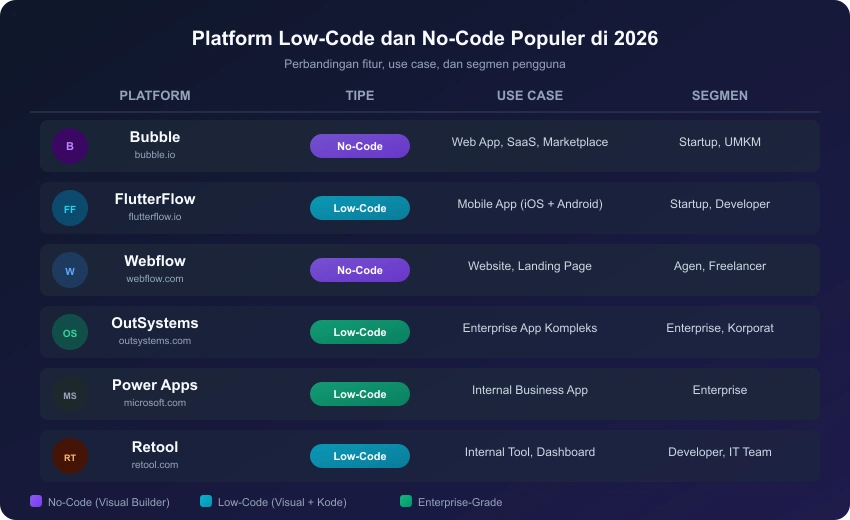Screen dimensions: 850x520
Task: Click the Bubble 'B' avatar icon
Action: [70, 146]
